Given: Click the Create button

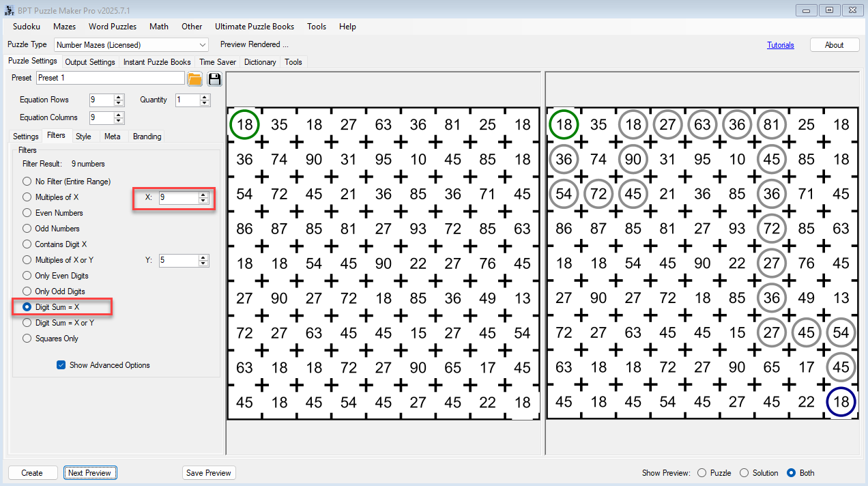Looking at the screenshot, I should (32, 473).
